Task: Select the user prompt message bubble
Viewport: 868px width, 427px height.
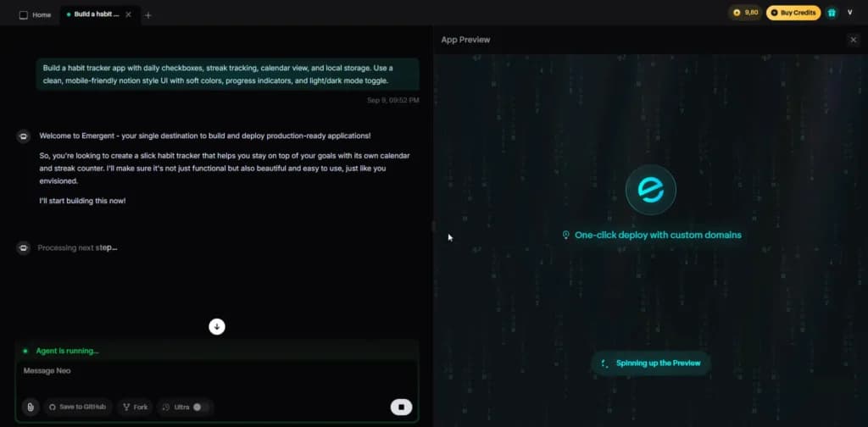Action: pos(227,74)
